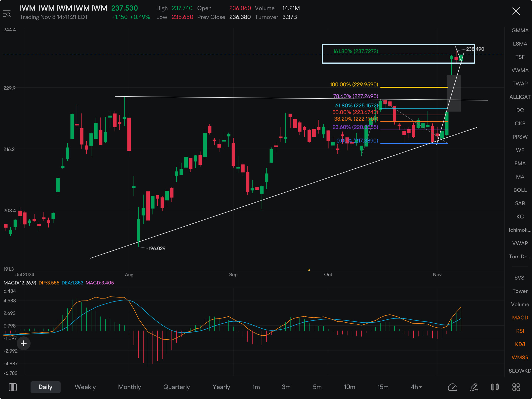Click the 196.029 low price annotation
Screen dimensions: 532x399
pyautogui.click(x=157, y=249)
